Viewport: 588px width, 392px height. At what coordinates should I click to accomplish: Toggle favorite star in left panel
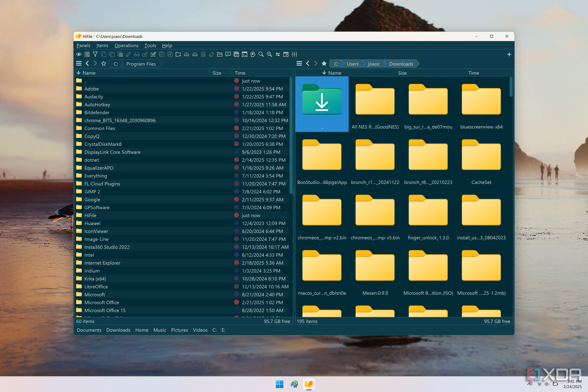click(x=103, y=64)
